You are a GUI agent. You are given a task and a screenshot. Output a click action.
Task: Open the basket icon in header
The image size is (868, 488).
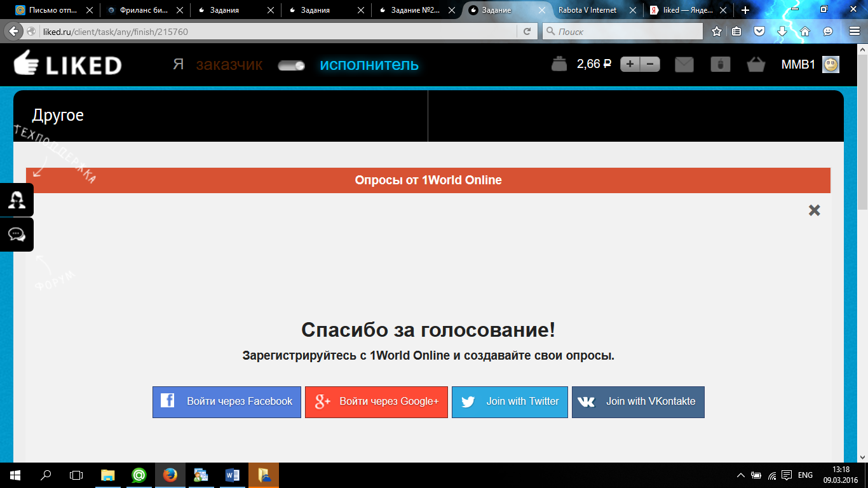[x=756, y=64]
